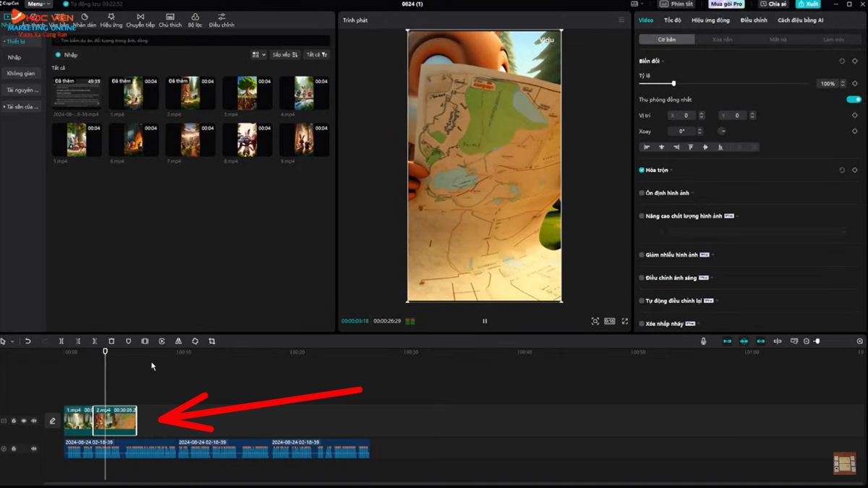Screen dimensions: 868x488
Task: Mute the main video track speaker
Action: pos(33,420)
